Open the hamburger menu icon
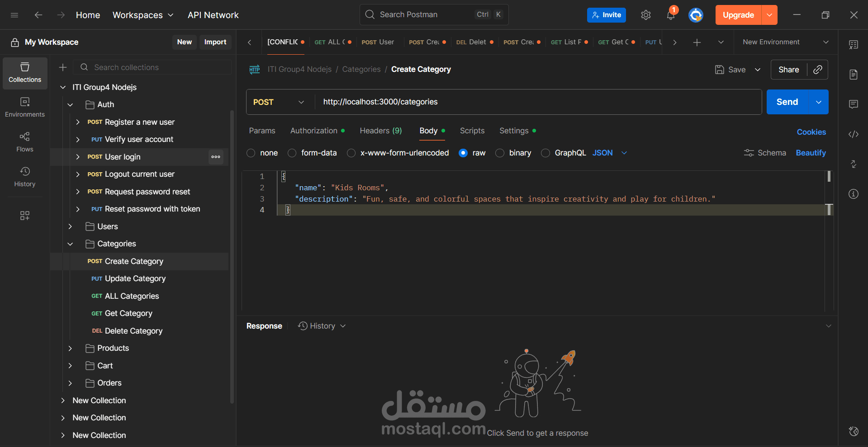The height and width of the screenshot is (447, 868). click(x=14, y=15)
